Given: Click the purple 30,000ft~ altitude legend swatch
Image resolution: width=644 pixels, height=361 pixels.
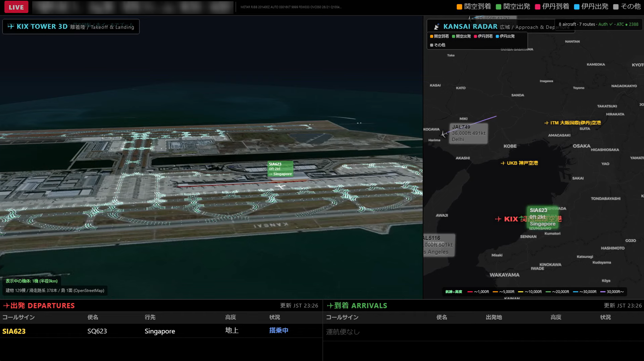Looking at the screenshot, I should [603, 292].
